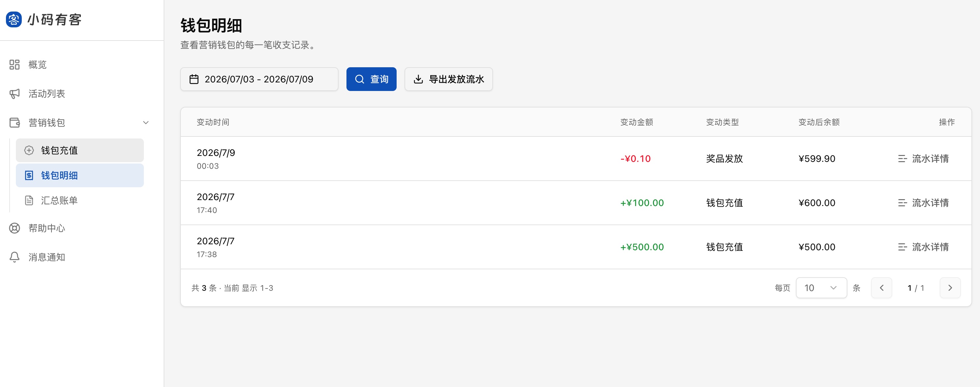Click the ¥500.00 balance cell
980x387 pixels.
click(817, 247)
